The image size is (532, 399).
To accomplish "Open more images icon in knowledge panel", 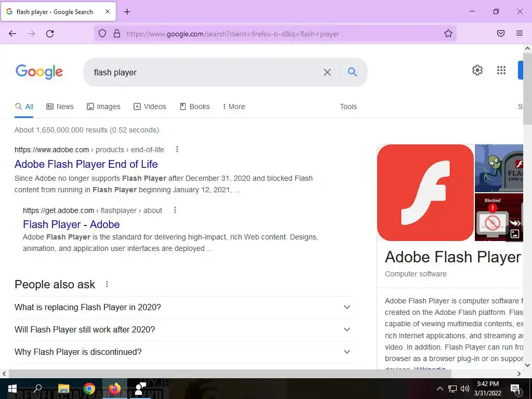I will tap(515, 234).
